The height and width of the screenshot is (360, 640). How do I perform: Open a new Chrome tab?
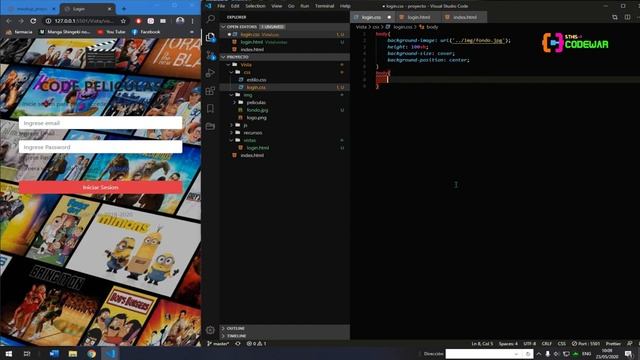pyautogui.click(x=124, y=9)
